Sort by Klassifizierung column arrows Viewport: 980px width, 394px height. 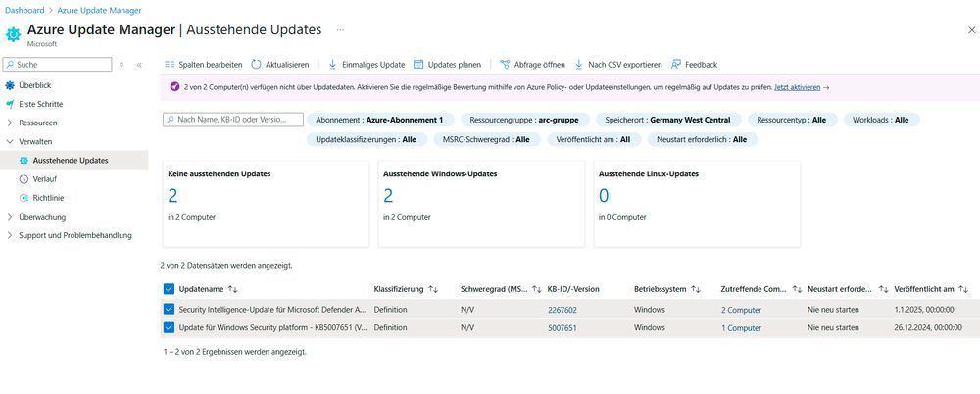(x=433, y=289)
